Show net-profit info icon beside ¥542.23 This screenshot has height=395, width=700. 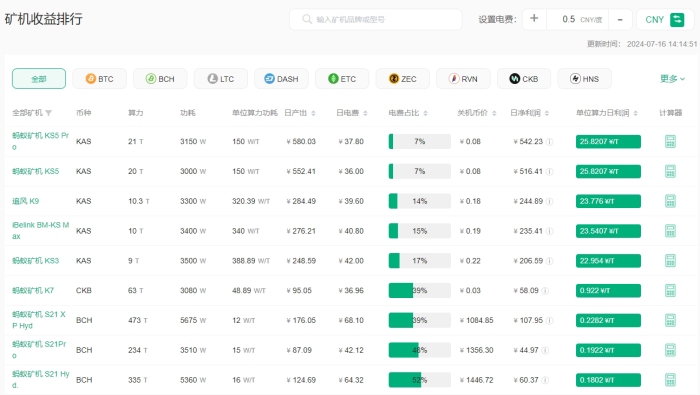coord(550,141)
